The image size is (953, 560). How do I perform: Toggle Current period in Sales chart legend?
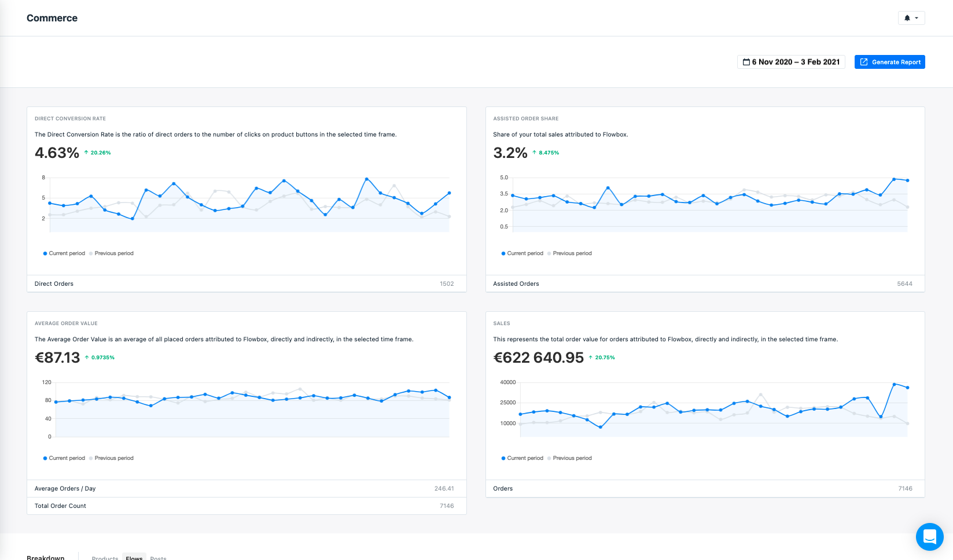coord(523,458)
